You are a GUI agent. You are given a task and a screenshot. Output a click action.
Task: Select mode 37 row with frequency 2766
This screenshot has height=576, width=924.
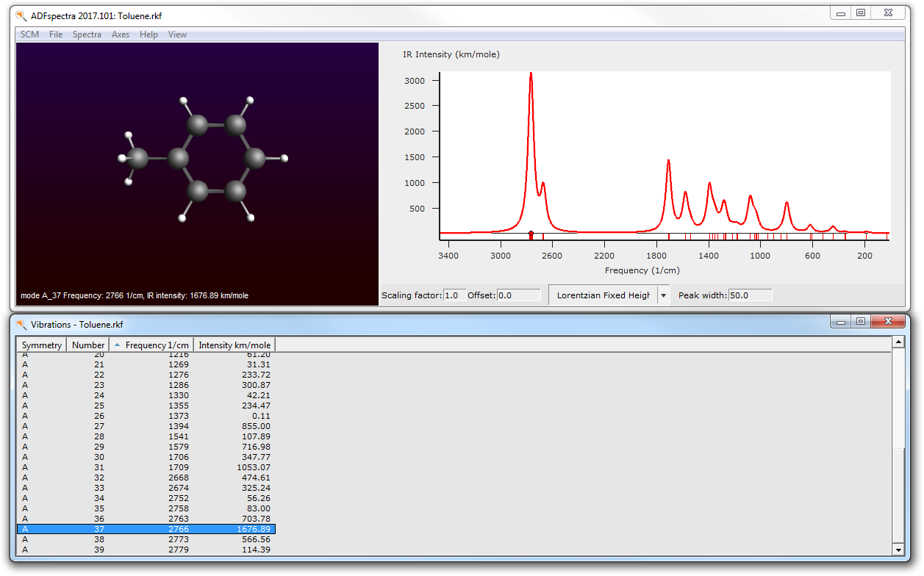[x=146, y=529]
